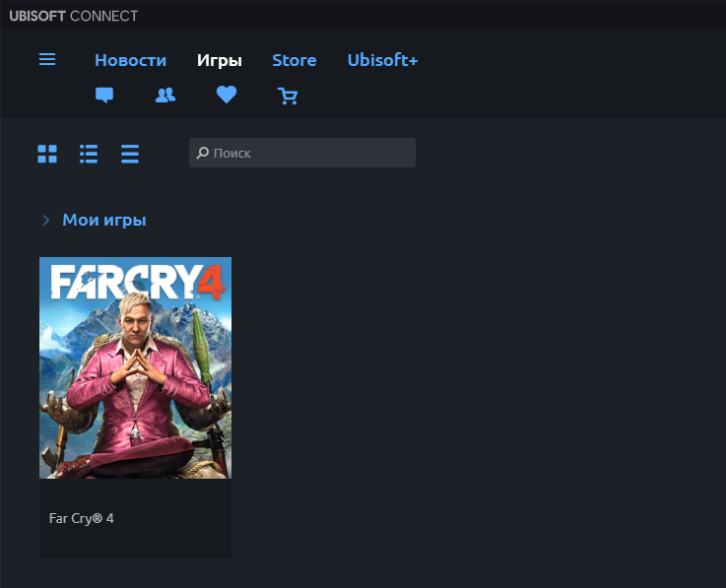Screen dimensions: 726x588
Task: Go to the Новости tab
Action: click(130, 60)
